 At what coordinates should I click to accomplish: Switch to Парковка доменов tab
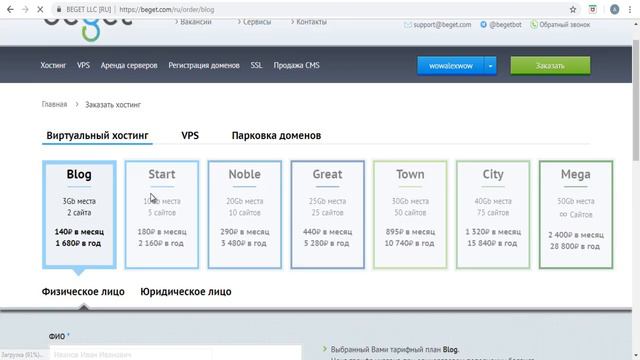276,136
